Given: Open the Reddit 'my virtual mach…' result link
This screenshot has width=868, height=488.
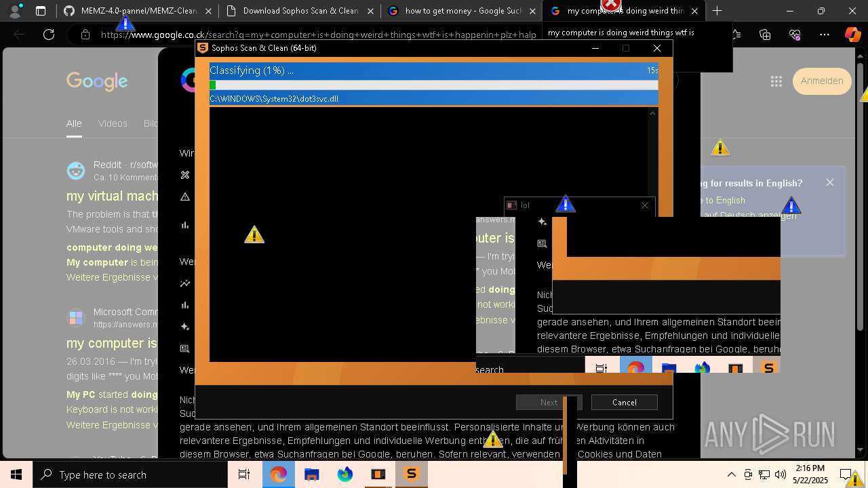Looking at the screenshot, I should point(112,196).
